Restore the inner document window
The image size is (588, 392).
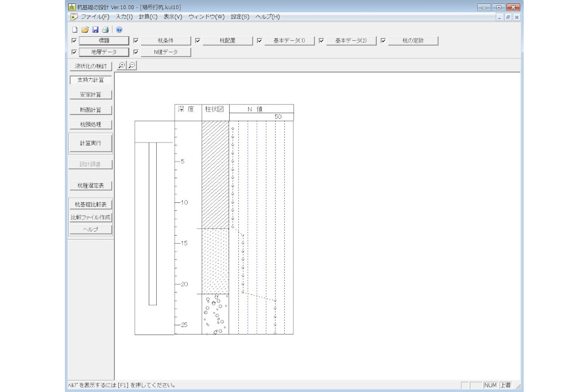(x=508, y=18)
